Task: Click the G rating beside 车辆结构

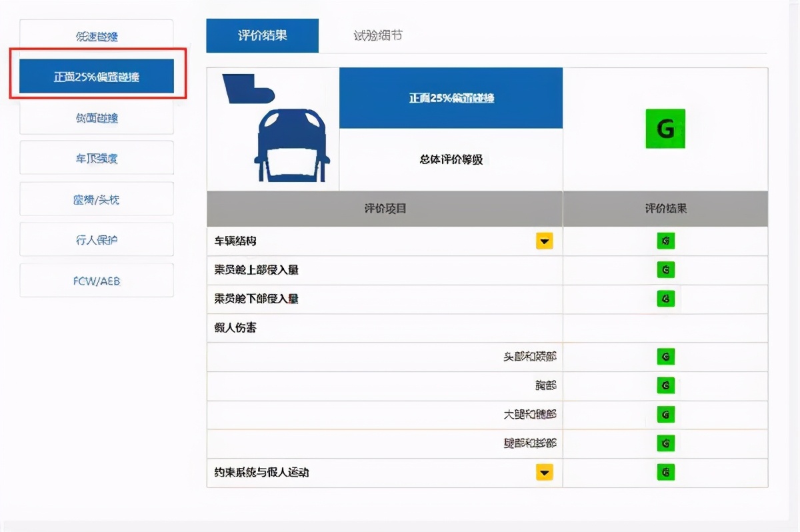Action: (x=665, y=241)
